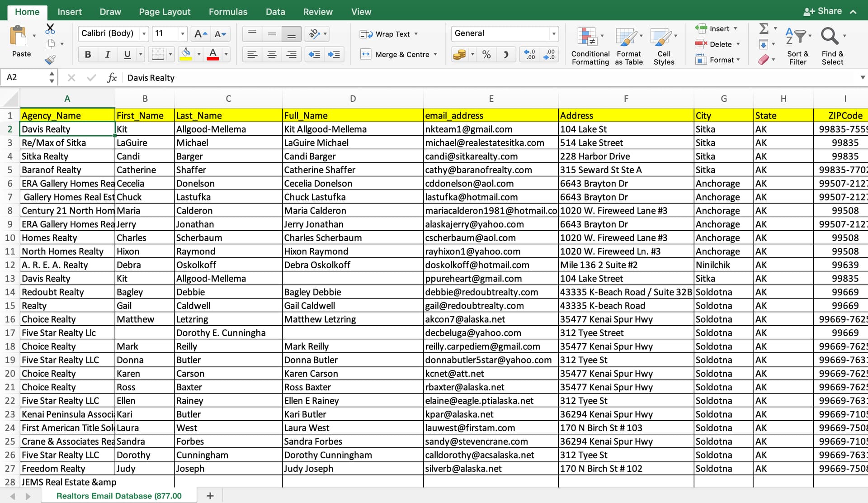Switch to the Insert tab
The height and width of the screenshot is (503, 868).
click(x=70, y=12)
